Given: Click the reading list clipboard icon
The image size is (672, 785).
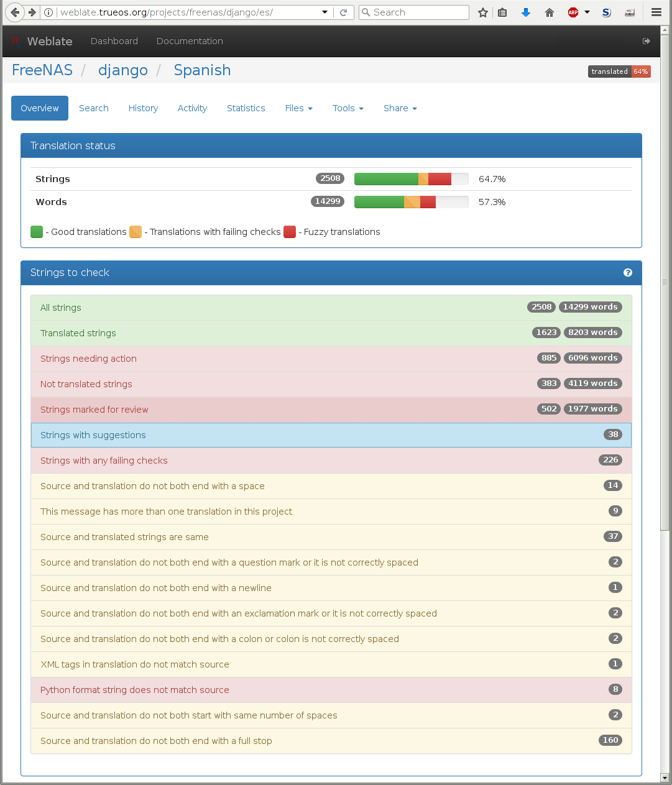Looking at the screenshot, I should pos(502,12).
